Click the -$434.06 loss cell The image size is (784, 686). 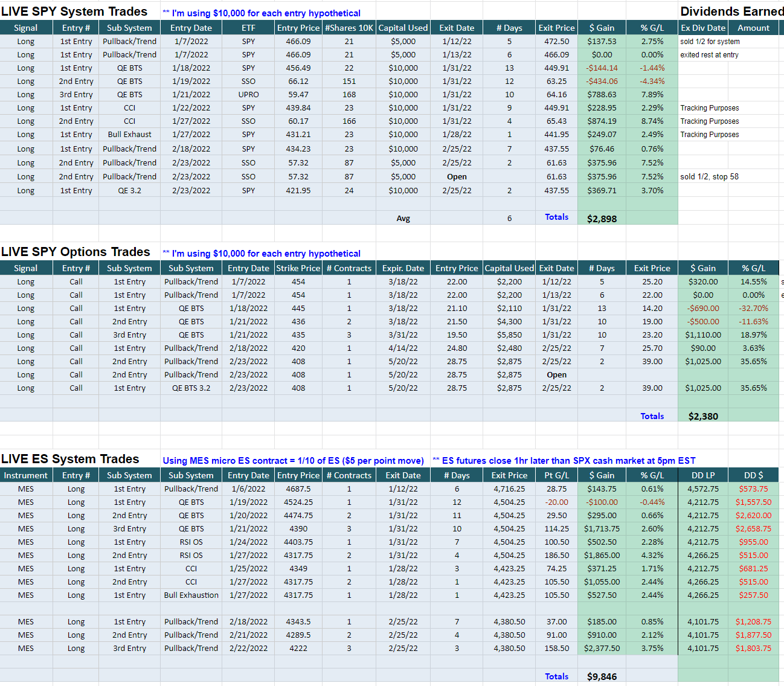tap(602, 82)
